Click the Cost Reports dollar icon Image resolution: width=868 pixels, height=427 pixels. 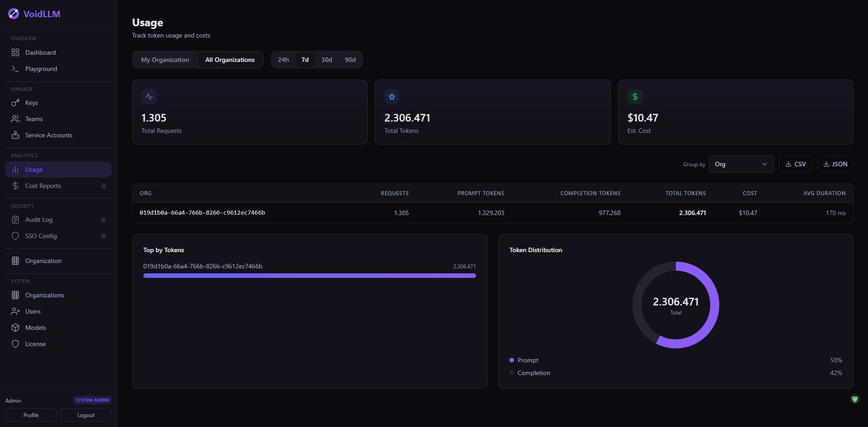[15, 186]
